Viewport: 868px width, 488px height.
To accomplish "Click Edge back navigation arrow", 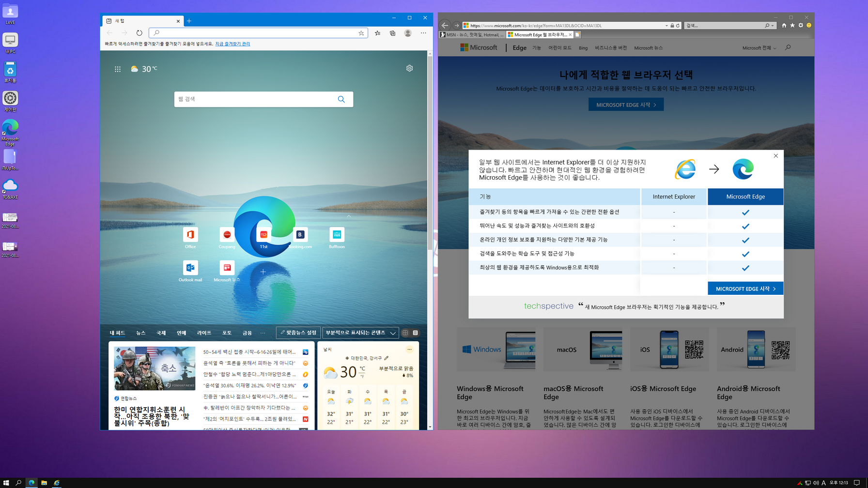I will (x=109, y=33).
